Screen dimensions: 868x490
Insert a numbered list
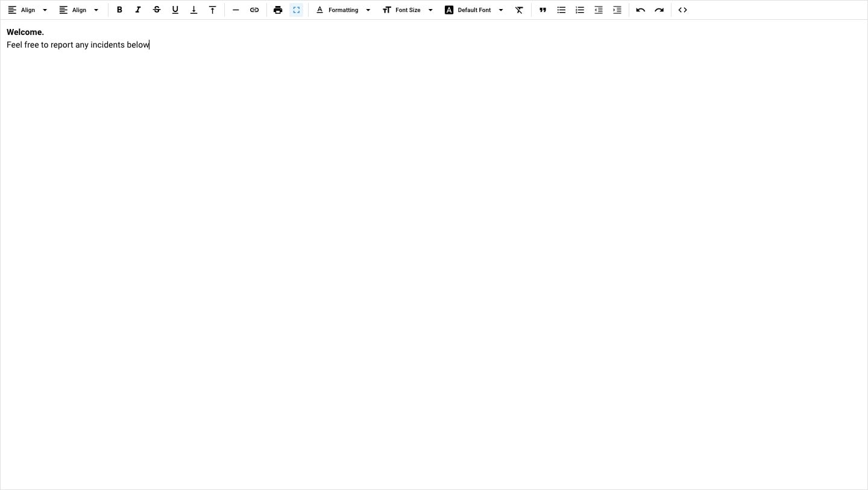point(580,10)
